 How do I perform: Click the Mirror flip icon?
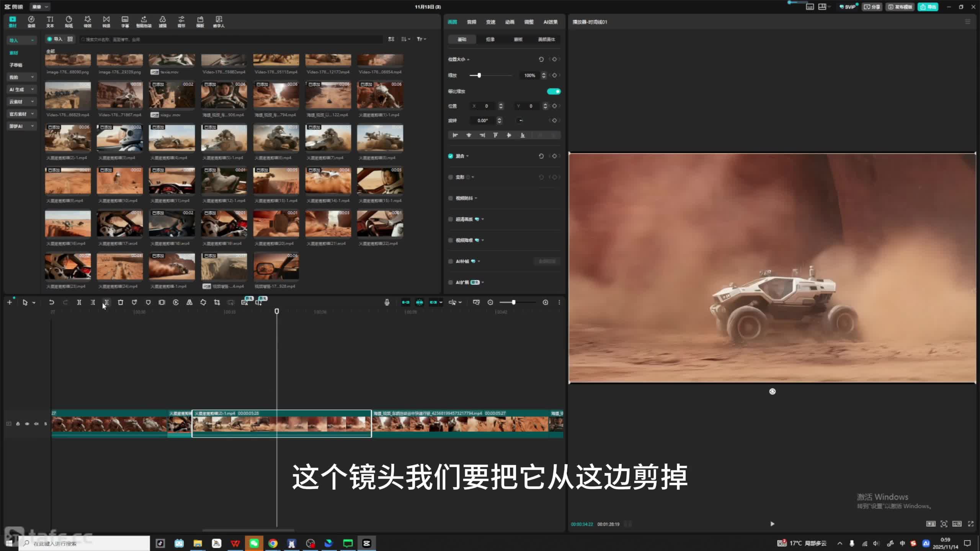click(x=189, y=302)
